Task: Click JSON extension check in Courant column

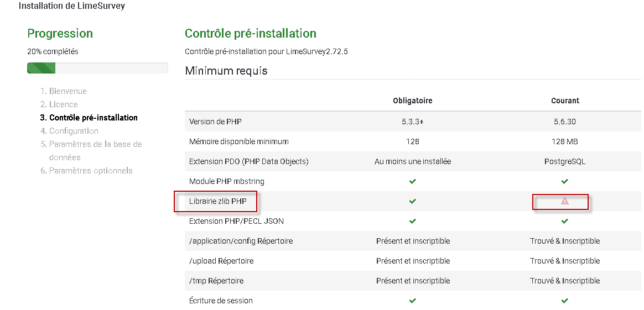Action: point(564,221)
